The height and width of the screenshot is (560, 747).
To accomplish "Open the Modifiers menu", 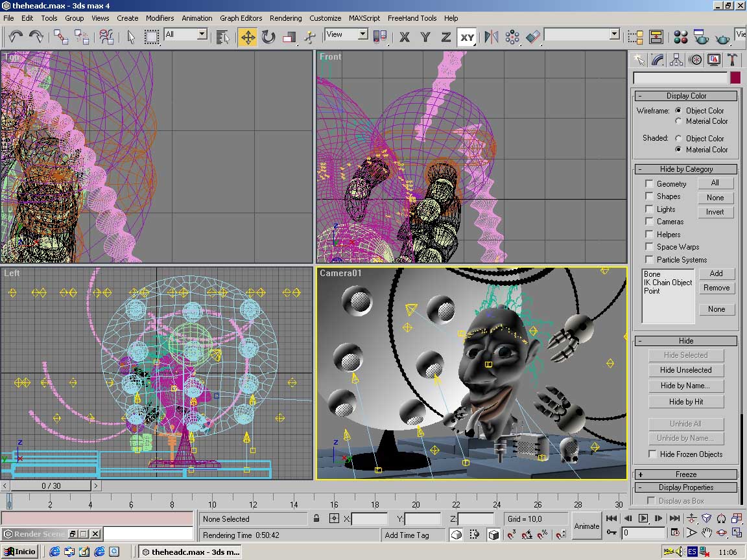I will pos(160,18).
